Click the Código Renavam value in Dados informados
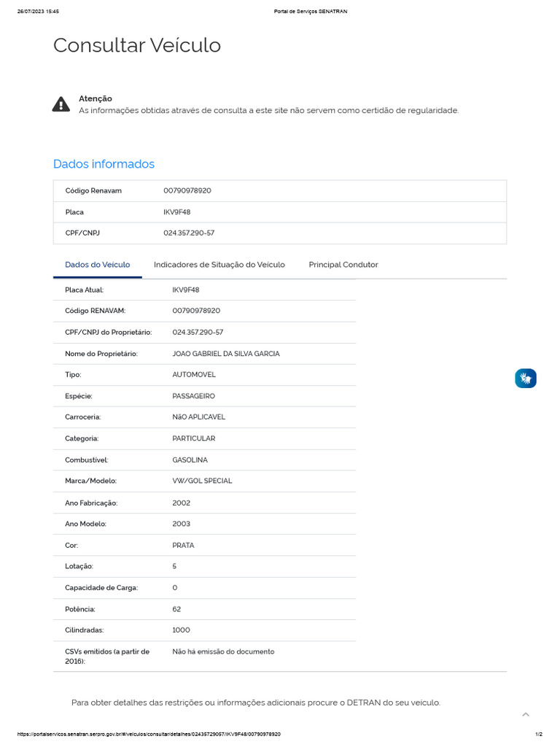Screen dimensions: 560x747 187,190
